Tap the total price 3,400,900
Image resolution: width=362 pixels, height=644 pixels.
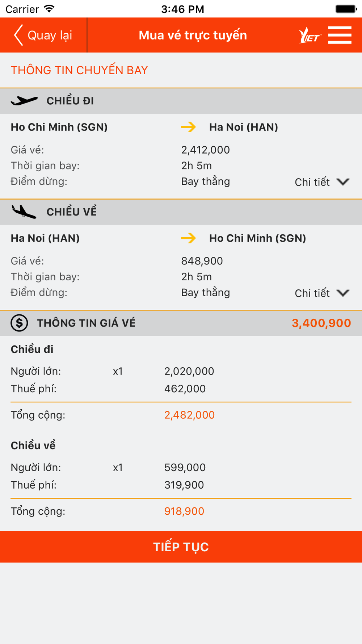(321, 323)
